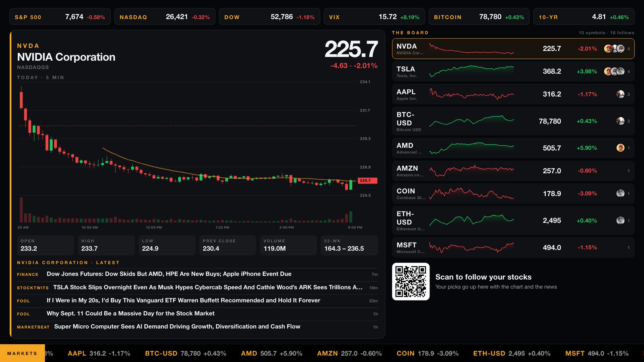Screen dimensions: 644x362
Task: Open the Vanguard ETF Warren Buffett headline
Action: pyautogui.click(x=184, y=300)
